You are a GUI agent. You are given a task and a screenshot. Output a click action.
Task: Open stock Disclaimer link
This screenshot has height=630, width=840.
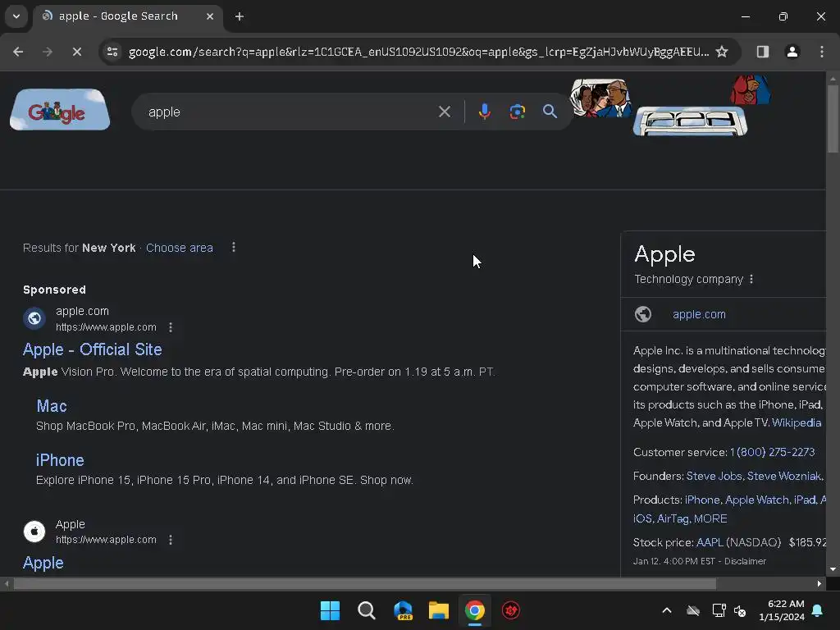point(745,561)
